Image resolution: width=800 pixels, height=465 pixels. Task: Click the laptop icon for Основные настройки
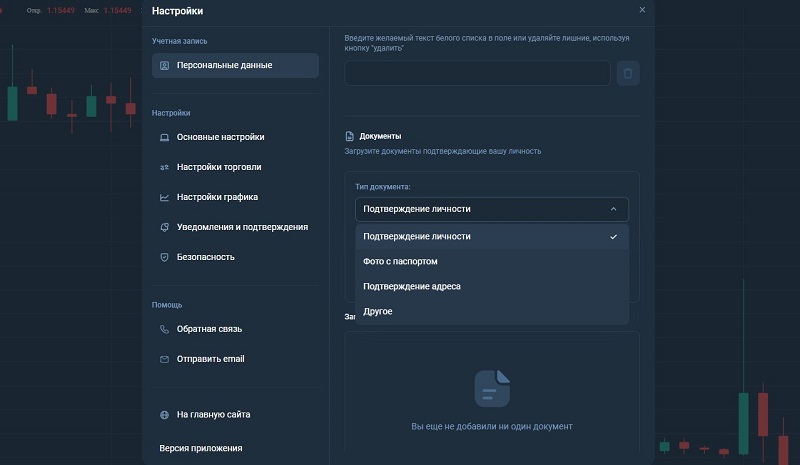[164, 137]
